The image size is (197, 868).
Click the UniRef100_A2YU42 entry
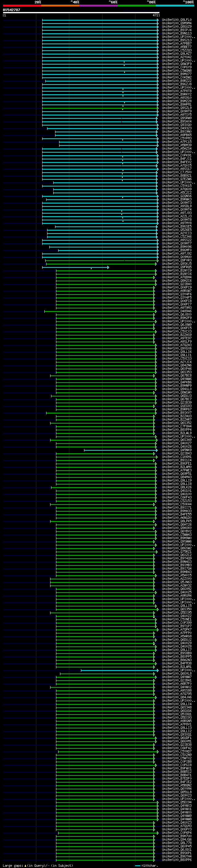177,57
